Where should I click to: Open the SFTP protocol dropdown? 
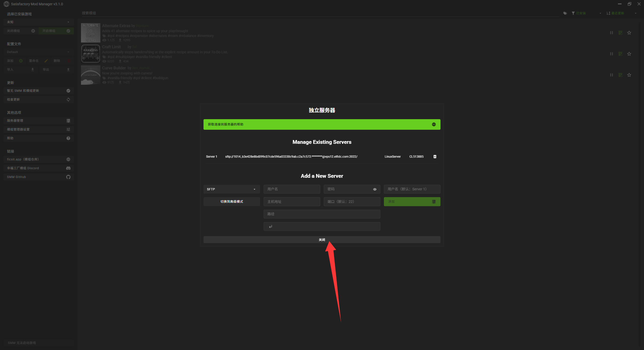click(x=231, y=189)
